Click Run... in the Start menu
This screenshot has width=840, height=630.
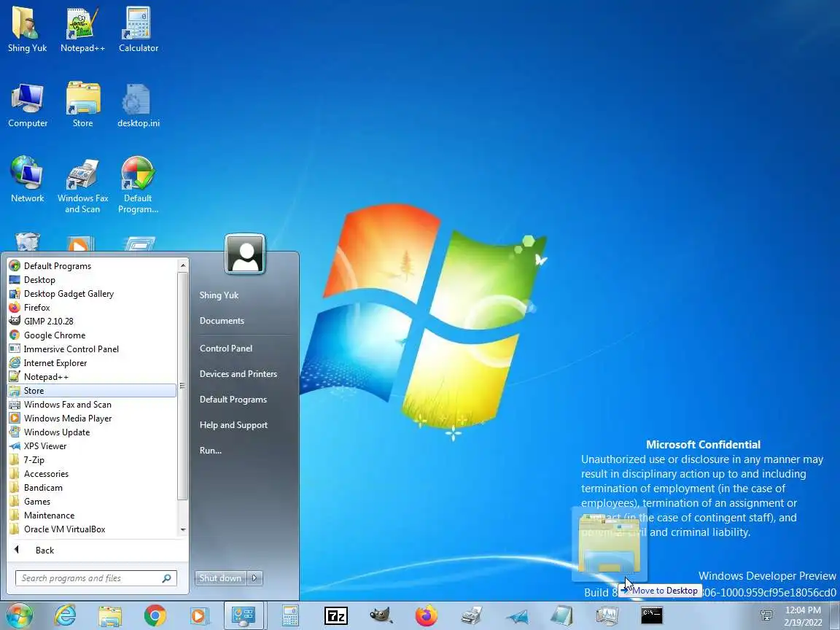coord(211,451)
